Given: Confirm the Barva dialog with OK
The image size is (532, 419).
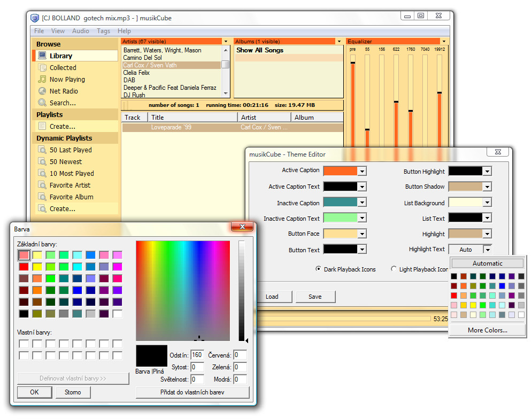Looking at the screenshot, I should [34, 392].
